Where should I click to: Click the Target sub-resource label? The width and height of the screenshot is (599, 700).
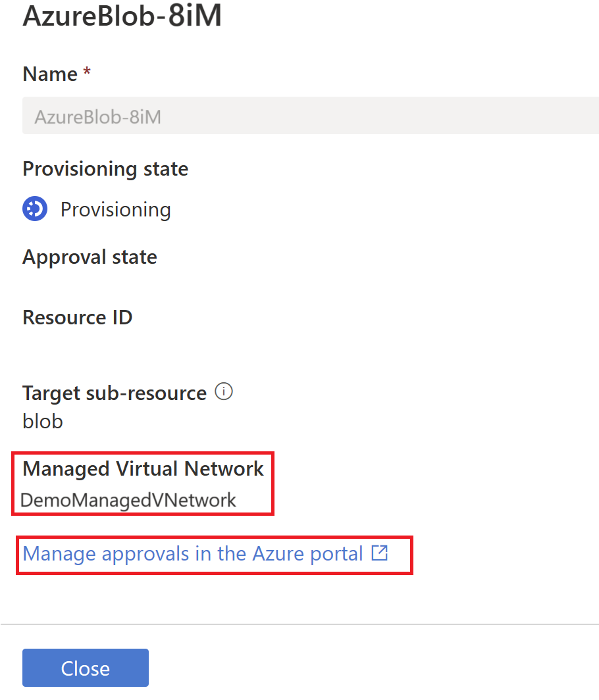[x=115, y=393]
